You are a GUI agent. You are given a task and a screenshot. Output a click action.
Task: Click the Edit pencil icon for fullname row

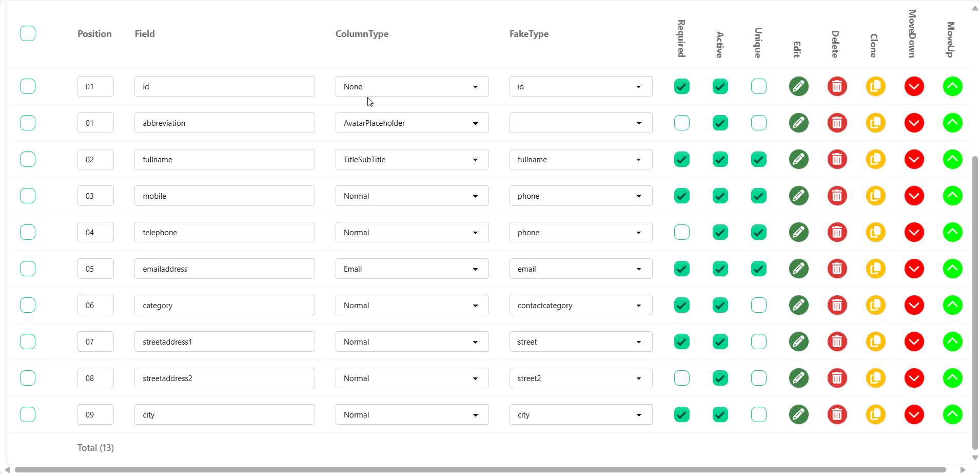pos(798,159)
